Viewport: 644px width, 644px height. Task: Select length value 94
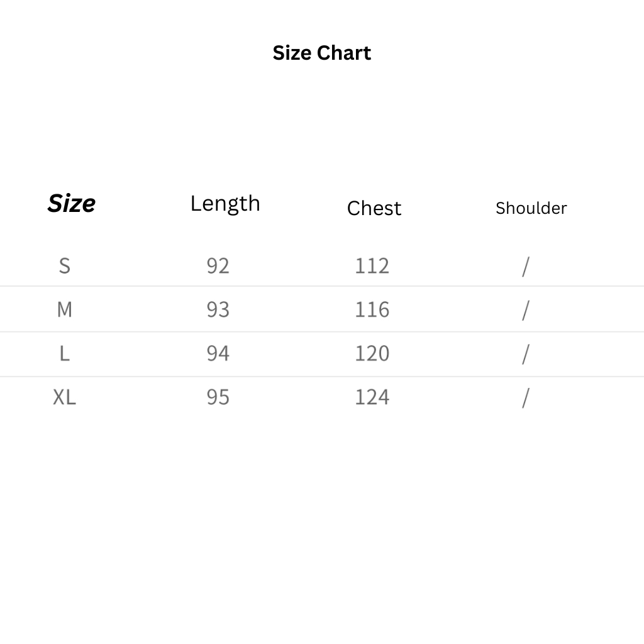(218, 353)
